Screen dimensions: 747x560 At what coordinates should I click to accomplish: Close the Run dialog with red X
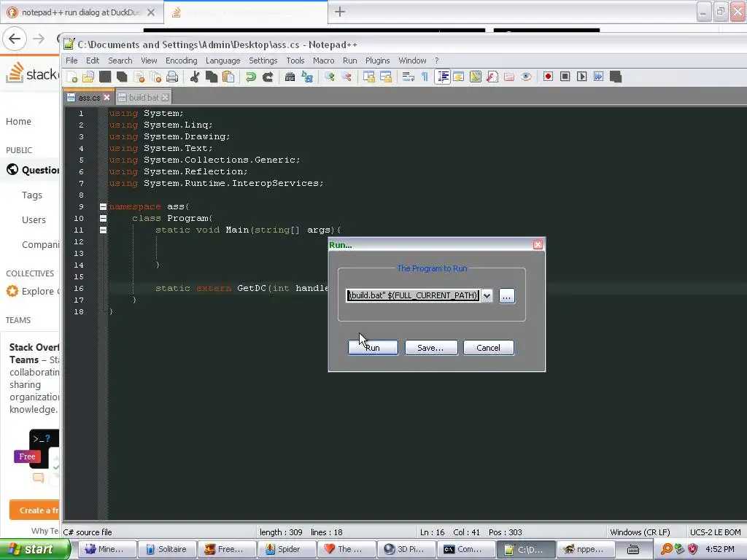pos(538,245)
